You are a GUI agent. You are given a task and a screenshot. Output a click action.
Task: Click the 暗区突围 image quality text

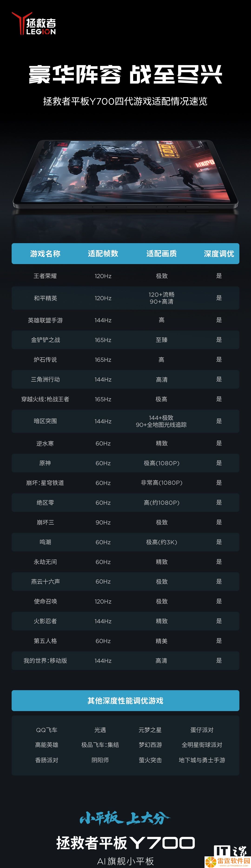161,421
